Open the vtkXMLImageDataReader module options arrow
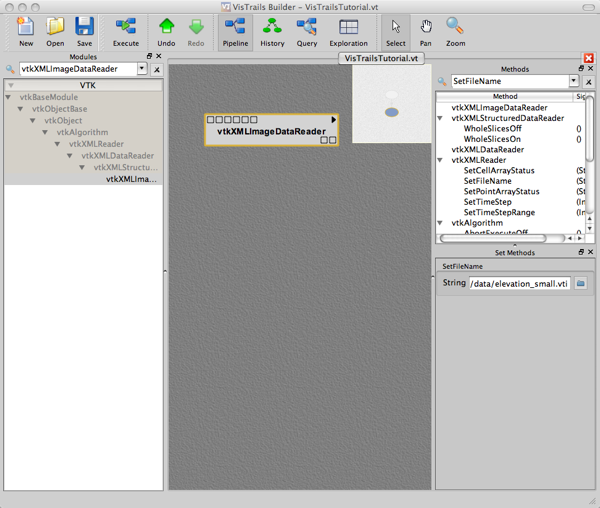Screen dimensions: 600x508 (x=334, y=120)
